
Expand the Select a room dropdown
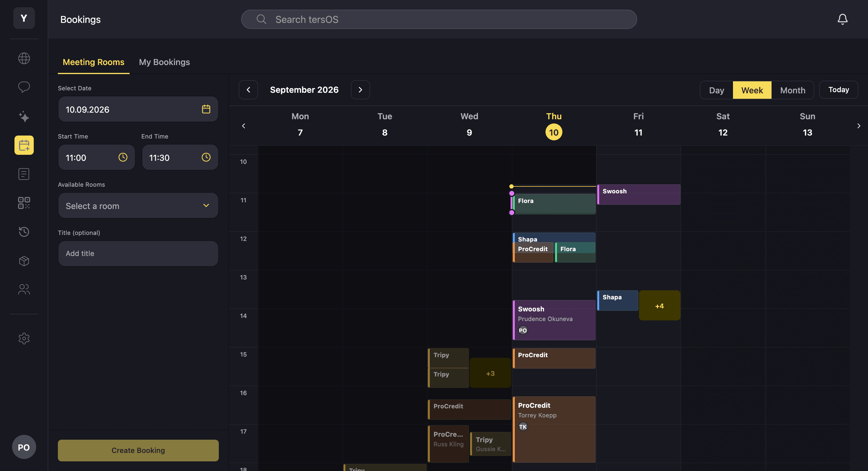pyautogui.click(x=138, y=206)
